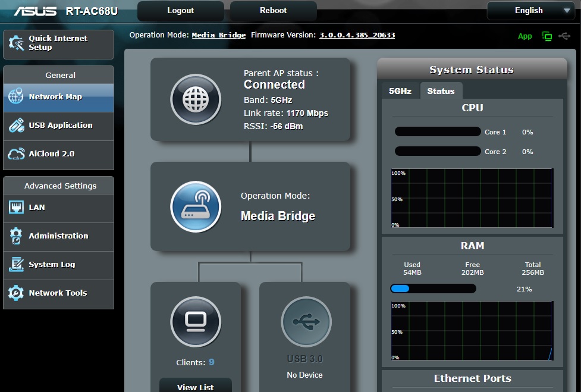
Task: Click the USB status icon in header
Action: 564,36
